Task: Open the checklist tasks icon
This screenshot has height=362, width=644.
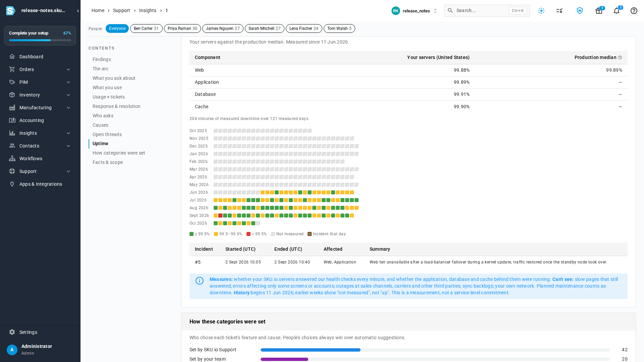Action: 559,11
